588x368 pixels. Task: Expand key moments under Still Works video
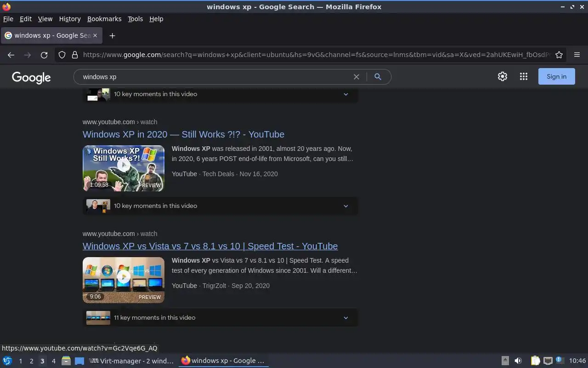[x=220, y=206]
